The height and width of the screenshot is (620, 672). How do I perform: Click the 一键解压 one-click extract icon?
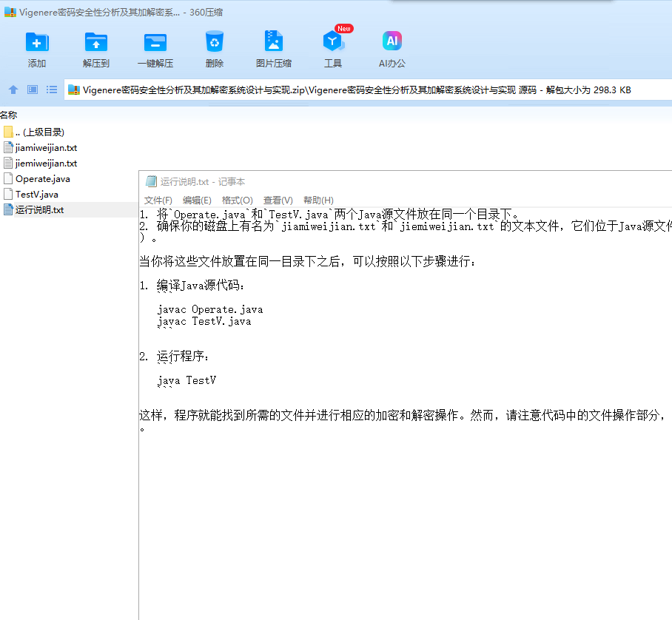click(155, 42)
